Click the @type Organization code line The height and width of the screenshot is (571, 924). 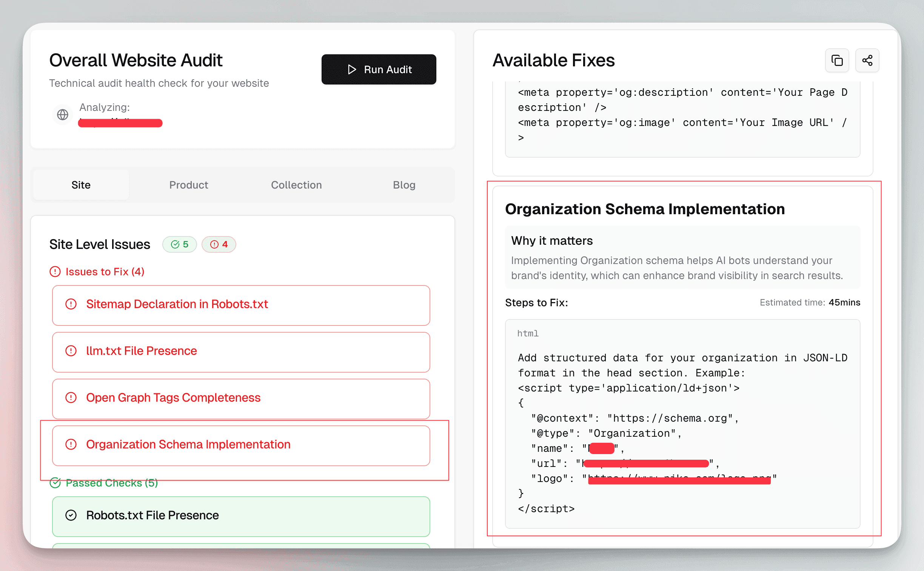606,433
